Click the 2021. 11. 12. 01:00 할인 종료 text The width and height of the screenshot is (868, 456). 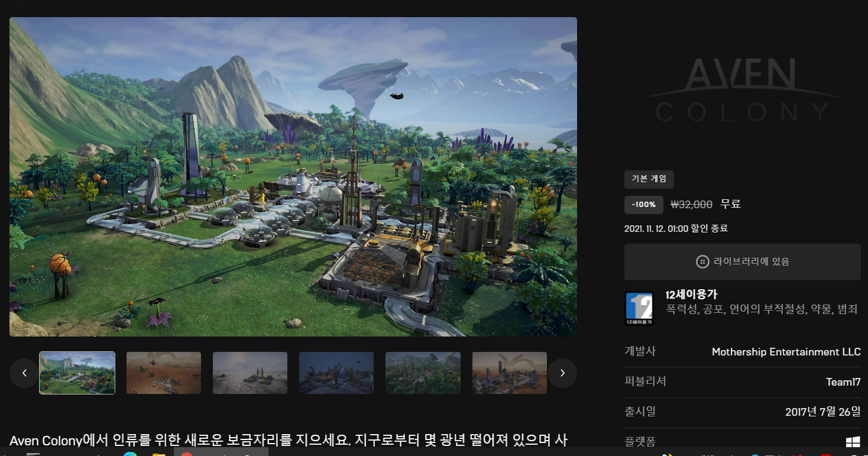click(676, 228)
